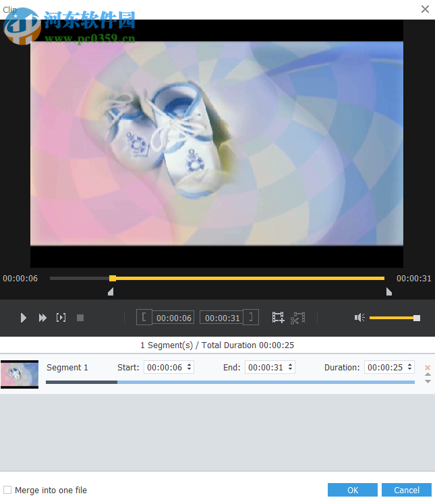Move Segment 1 up in list
Image resolution: width=435 pixels, height=504 pixels.
[428, 374]
